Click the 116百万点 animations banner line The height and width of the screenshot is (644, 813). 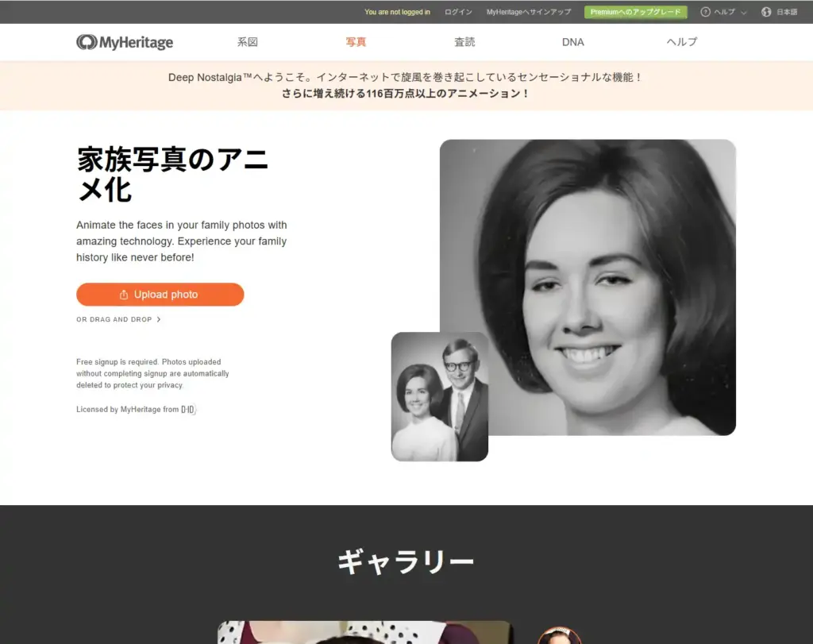406,94
